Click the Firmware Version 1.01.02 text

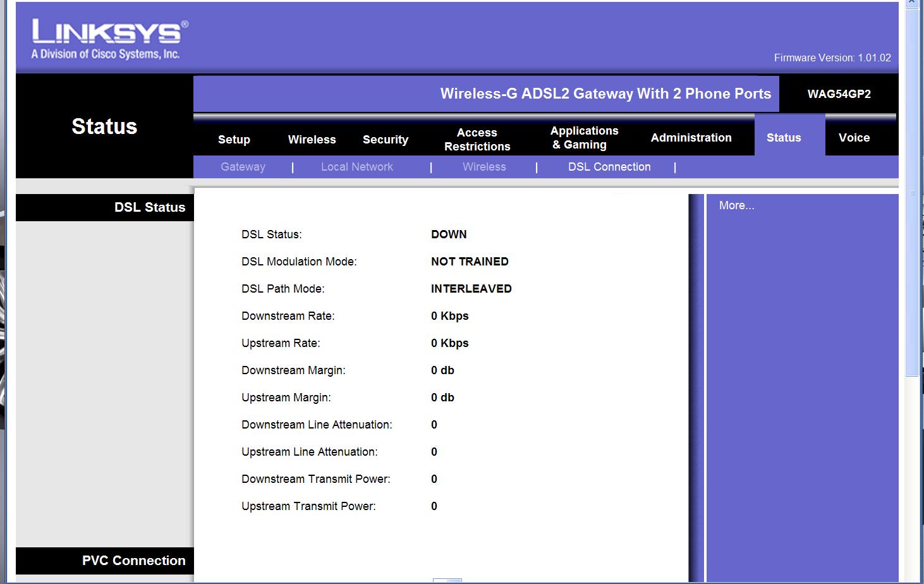(832, 58)
